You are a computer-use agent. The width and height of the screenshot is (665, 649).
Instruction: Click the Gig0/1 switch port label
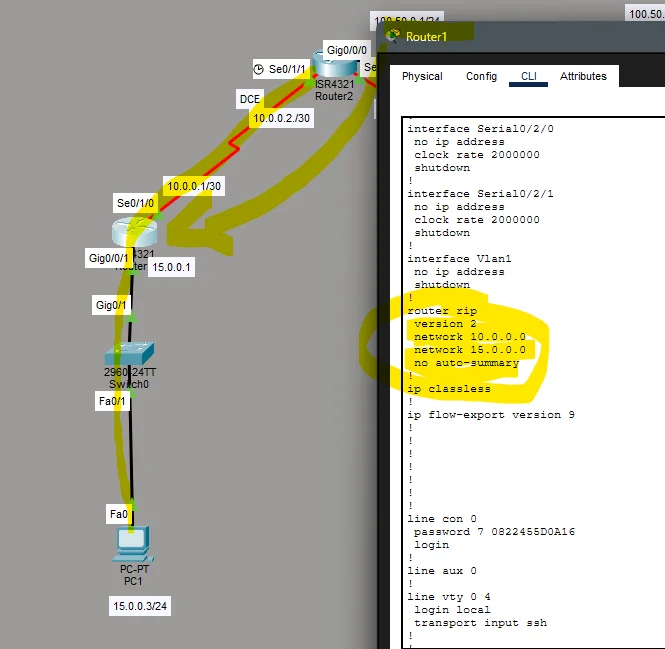pyautogui.click(x=111, y=305)
